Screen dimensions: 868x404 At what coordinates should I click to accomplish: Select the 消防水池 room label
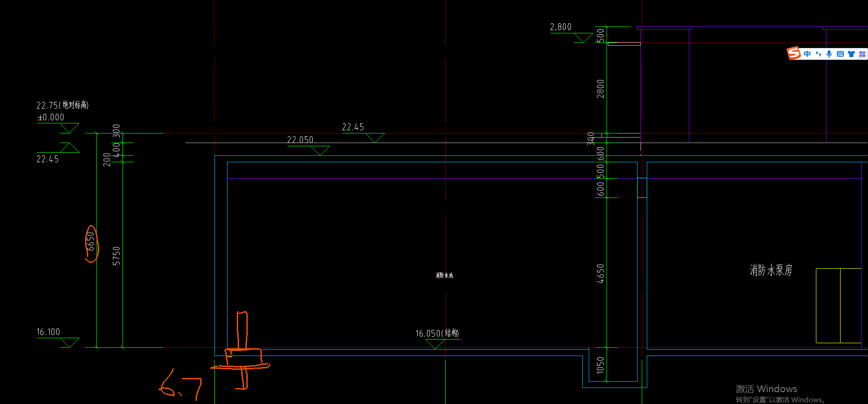444,275
